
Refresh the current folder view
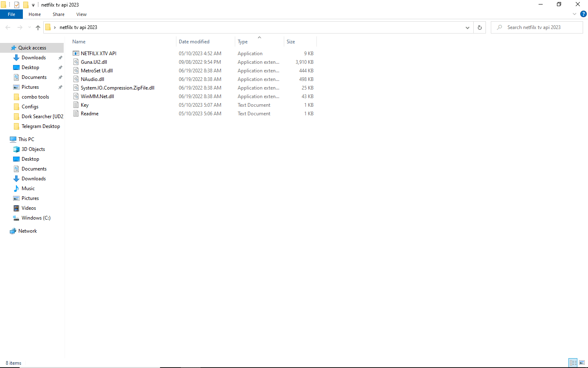(x=480, y=27)
